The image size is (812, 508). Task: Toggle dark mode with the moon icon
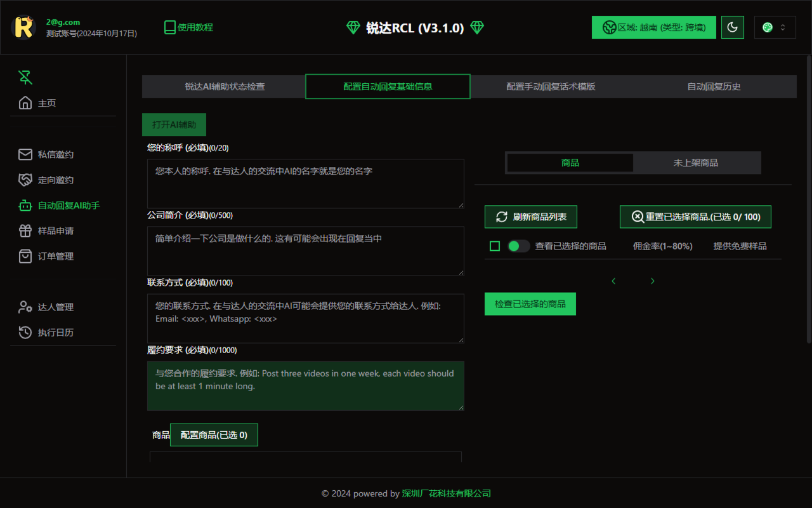point(733,27)
